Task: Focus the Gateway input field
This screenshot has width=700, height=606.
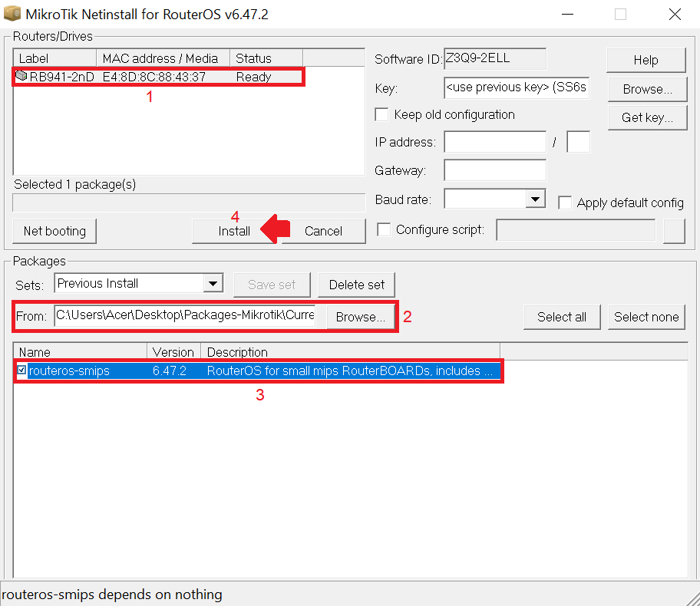Action: click(x=495, y=170)
